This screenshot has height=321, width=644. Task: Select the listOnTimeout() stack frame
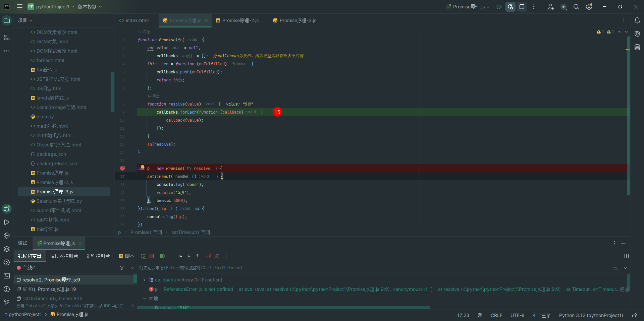click(75, 299)
